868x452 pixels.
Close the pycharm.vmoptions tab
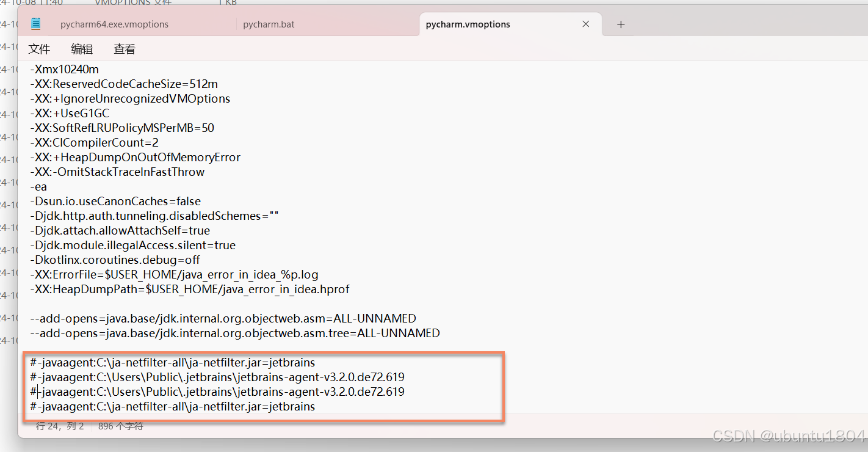586,24
